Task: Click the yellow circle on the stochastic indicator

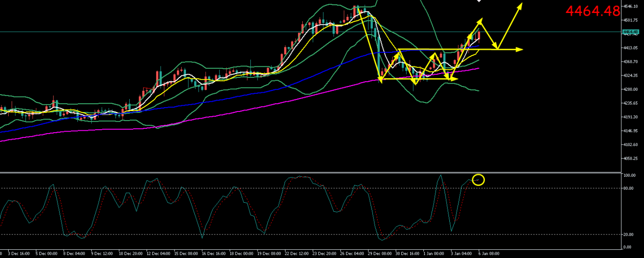Action: (478, 180)
